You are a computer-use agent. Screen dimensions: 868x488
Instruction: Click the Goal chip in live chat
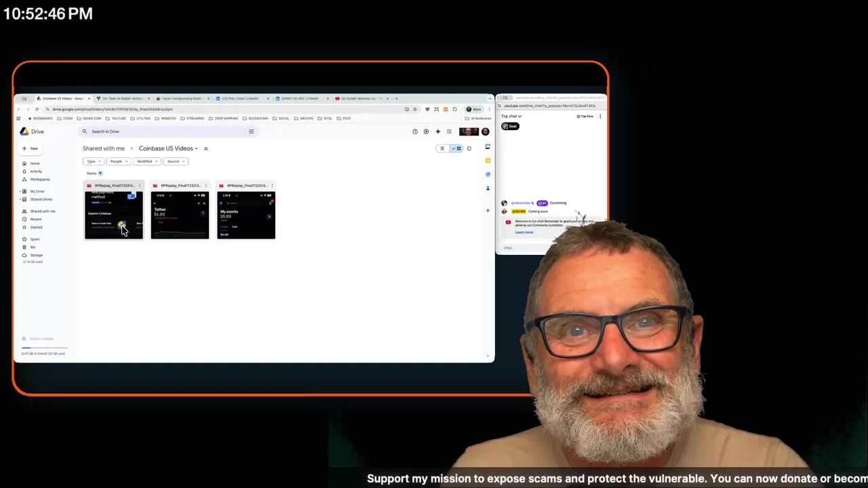click(510, 127)
